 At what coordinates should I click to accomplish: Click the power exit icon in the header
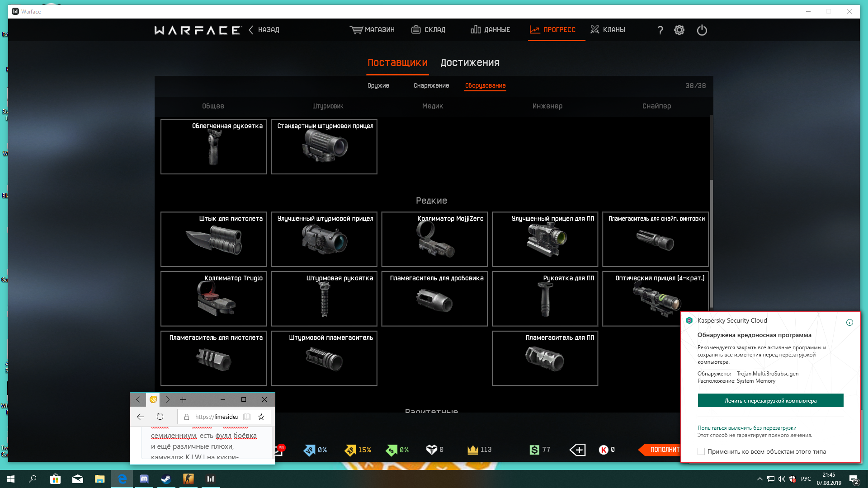tap(702, 30)
